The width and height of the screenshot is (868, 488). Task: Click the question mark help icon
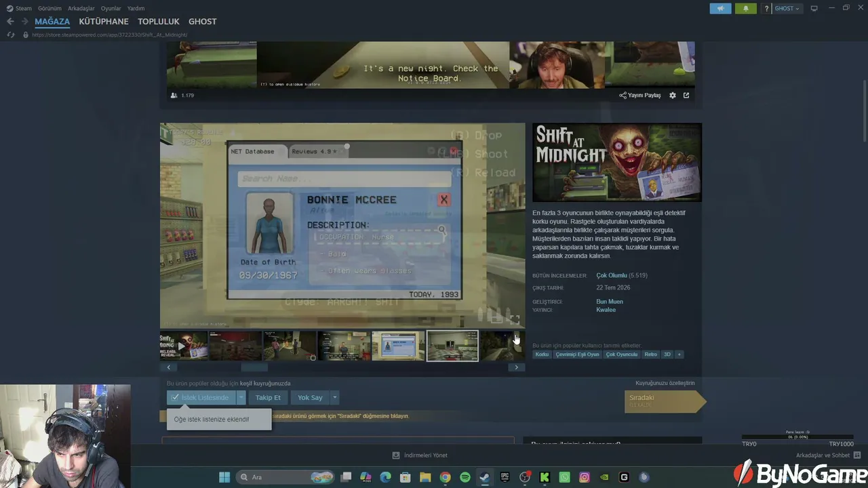(x=766, y=8)
